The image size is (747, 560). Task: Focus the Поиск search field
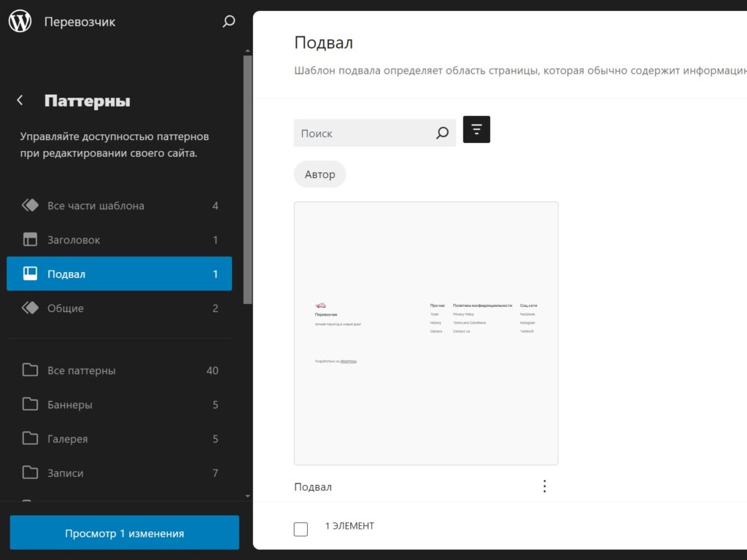coord(375,133)
